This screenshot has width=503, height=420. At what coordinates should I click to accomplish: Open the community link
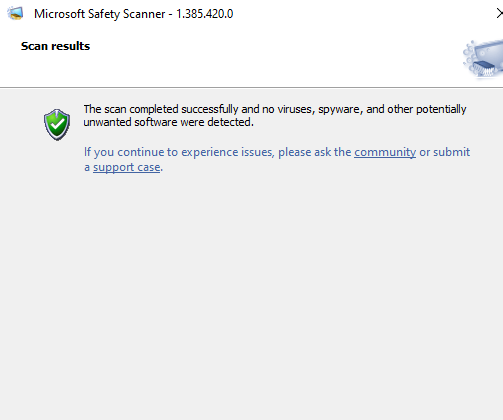tap(385, 152)
